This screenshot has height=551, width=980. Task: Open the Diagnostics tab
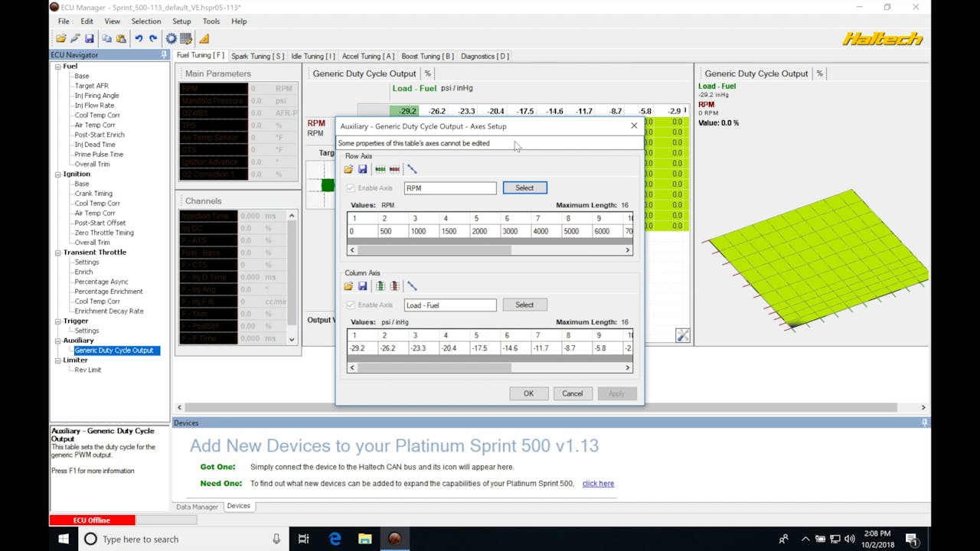coord(484,55)
